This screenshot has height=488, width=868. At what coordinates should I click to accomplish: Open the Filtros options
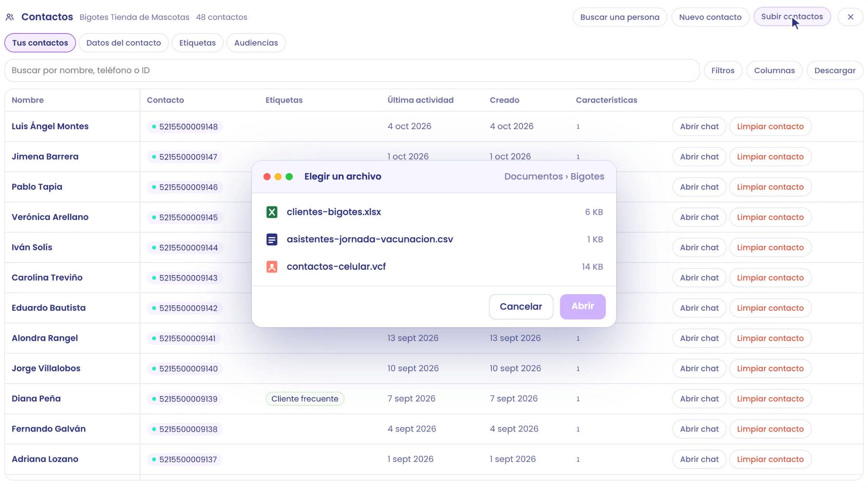click(x=723, y=70)
